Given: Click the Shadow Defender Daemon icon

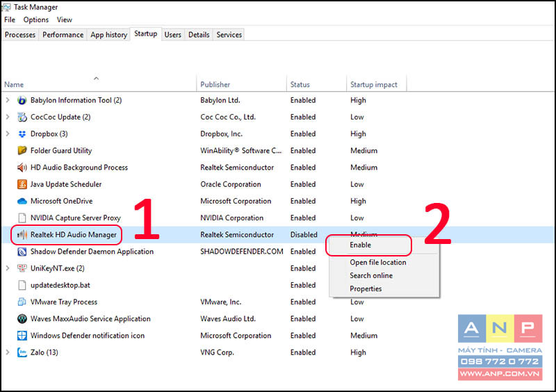Looking at the screenshot, I should (x=22, y=252).
